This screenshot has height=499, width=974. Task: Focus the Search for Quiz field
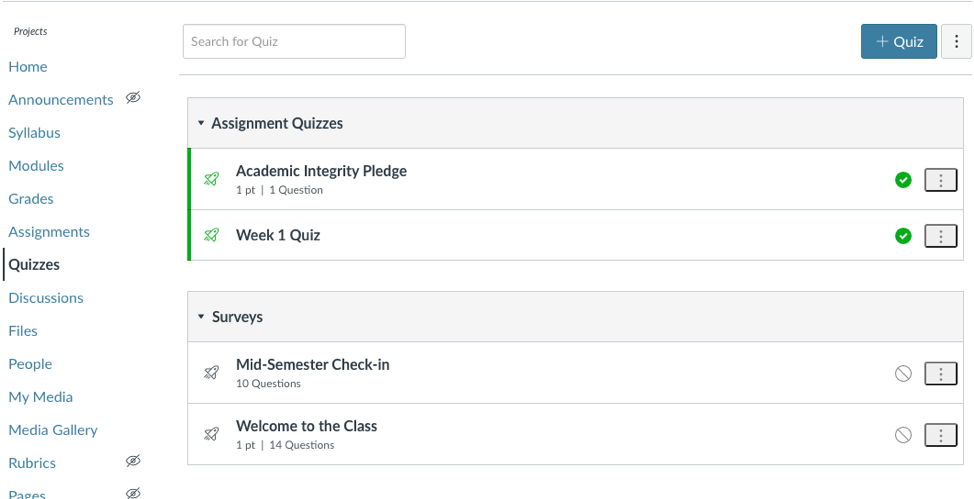coord(294,42)
